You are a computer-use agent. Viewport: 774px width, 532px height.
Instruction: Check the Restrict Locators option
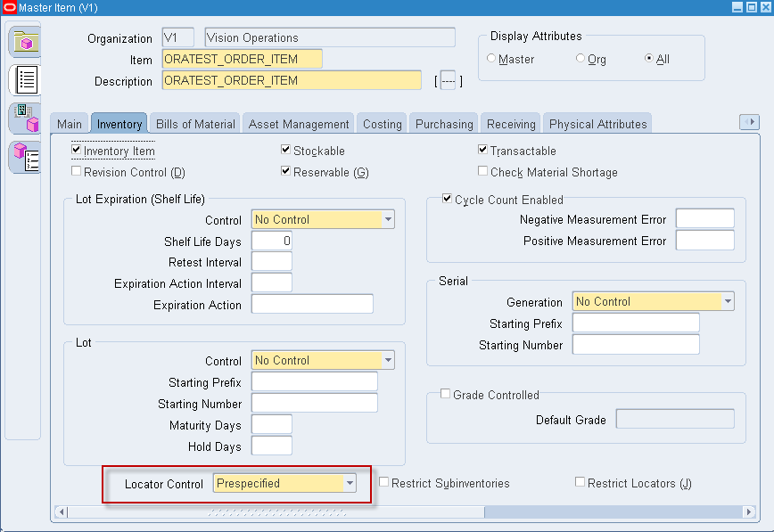pyautogui.click(x=579, y=482)
